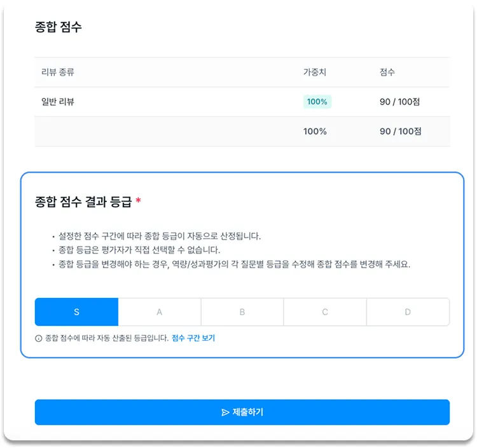477x448 pixels.
Task: Click the bold total 100% weight
Action: click(315, 132)
